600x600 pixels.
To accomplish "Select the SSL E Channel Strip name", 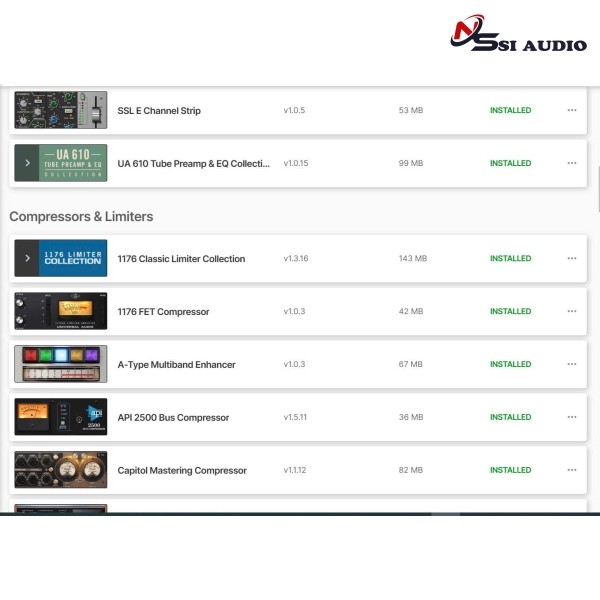I will [x=159, y=111].
